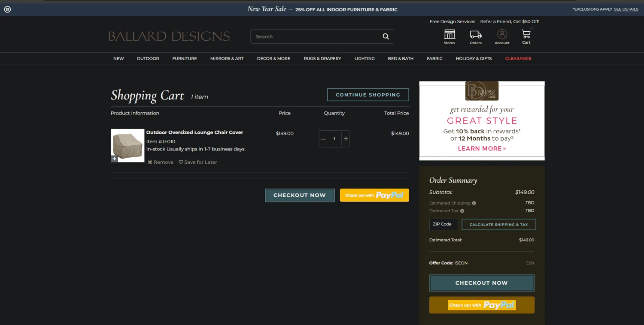
Task: Open the LIGHTING menu
Action: tap(365, 58)
